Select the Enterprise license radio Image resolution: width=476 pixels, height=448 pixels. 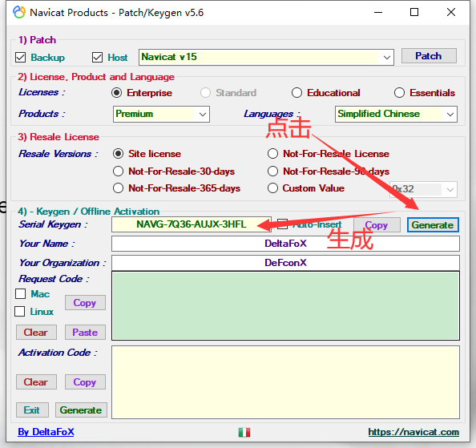116,93
